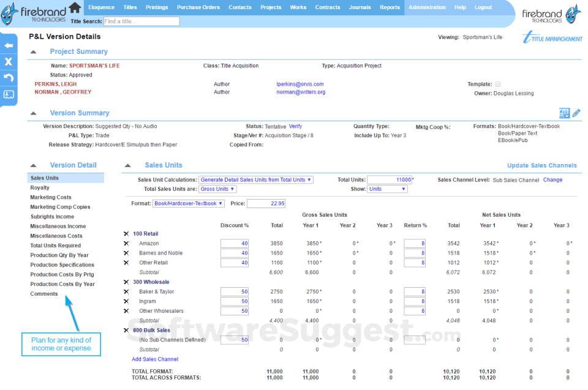Image resolution: width=588 pixels, height=390 pixels.
Task: Collapse the Project Summary section
Action: pos(33,52)
